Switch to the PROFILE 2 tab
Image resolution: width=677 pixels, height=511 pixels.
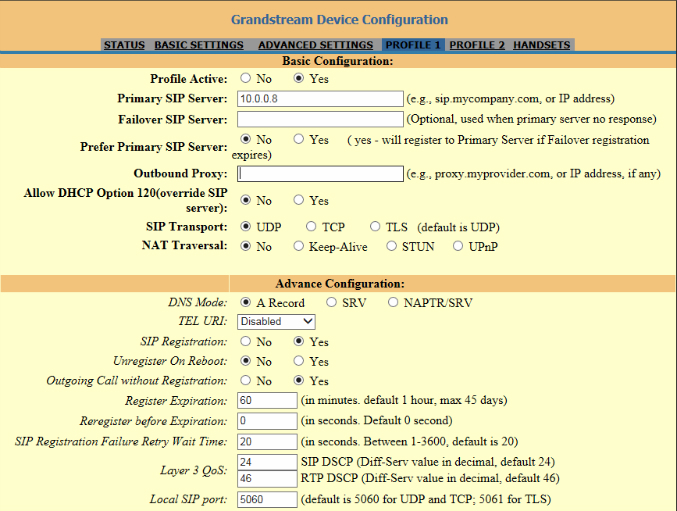tap(477, 45)
